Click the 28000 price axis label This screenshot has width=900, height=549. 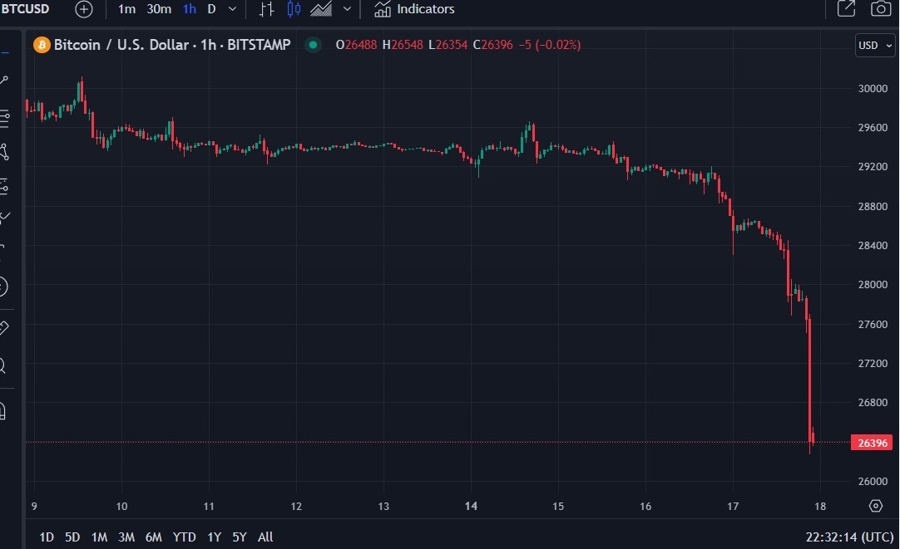872,285
